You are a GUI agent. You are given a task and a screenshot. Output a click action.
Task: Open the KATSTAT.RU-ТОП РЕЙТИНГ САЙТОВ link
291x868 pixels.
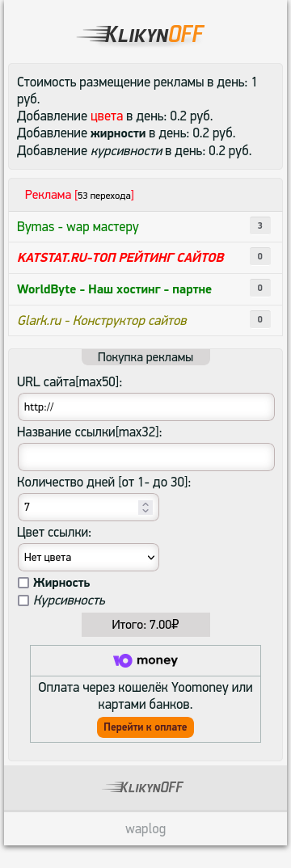[x=120, y=258]
